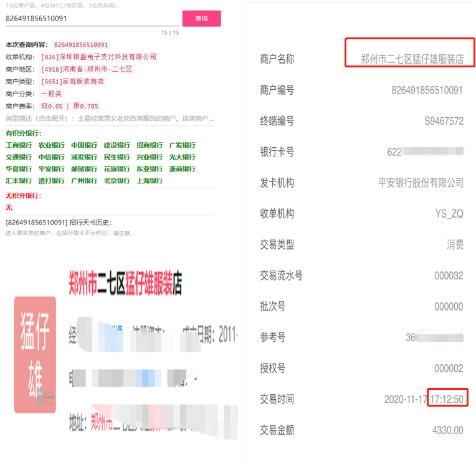Click the masked bank card number starting 622
Viewport: 476px width, 464px height.
tap(426, 152)
